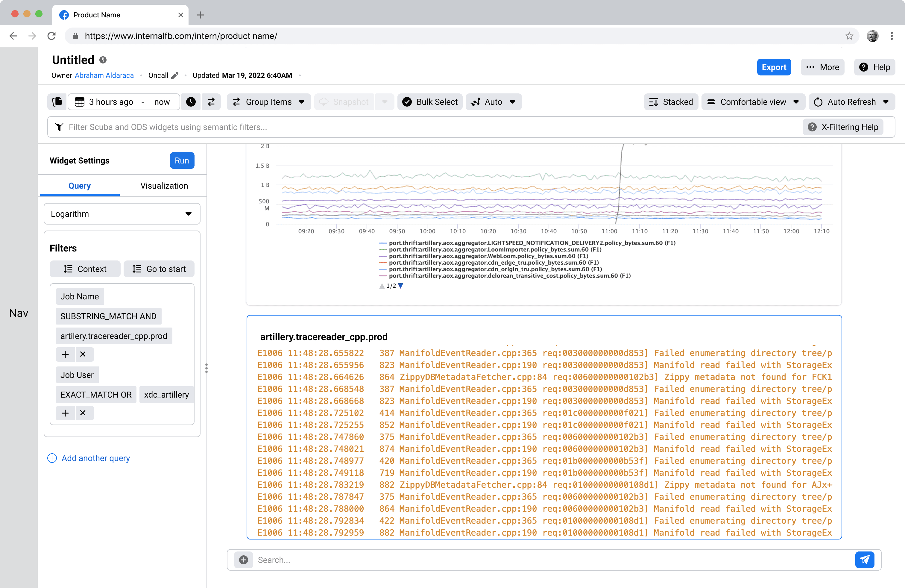
Task: Click the blue send paper-plane icon
Action: 865,560
